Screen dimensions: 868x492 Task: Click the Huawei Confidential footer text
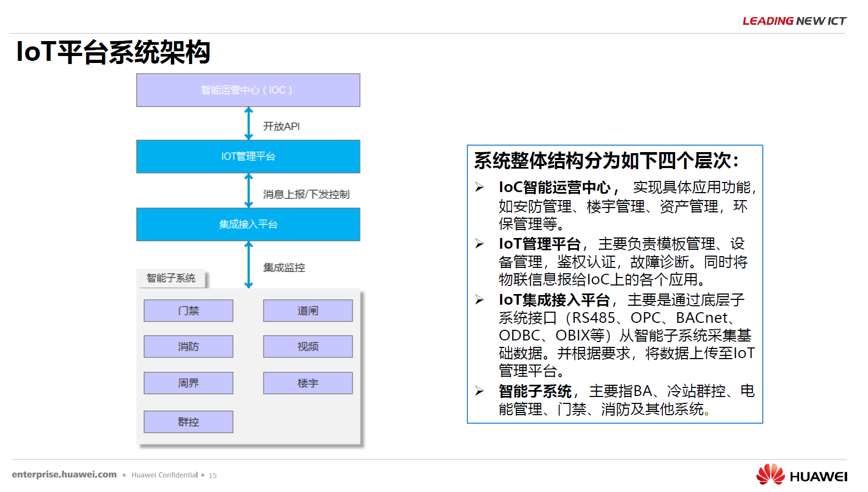165,475
